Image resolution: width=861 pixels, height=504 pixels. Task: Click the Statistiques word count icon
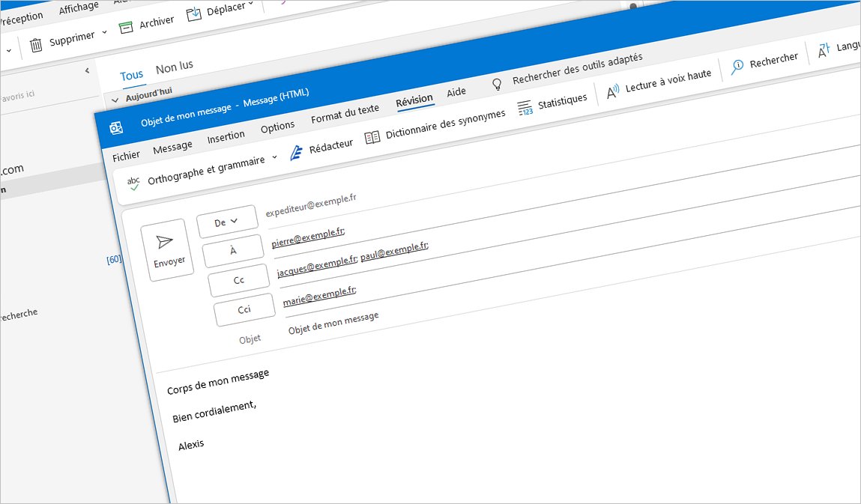tap(525, 108)
